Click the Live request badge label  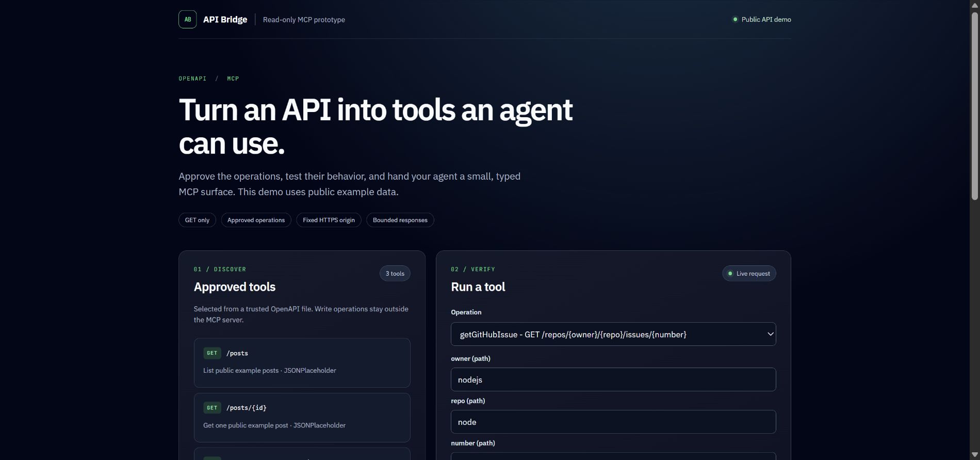click(753, 274)
